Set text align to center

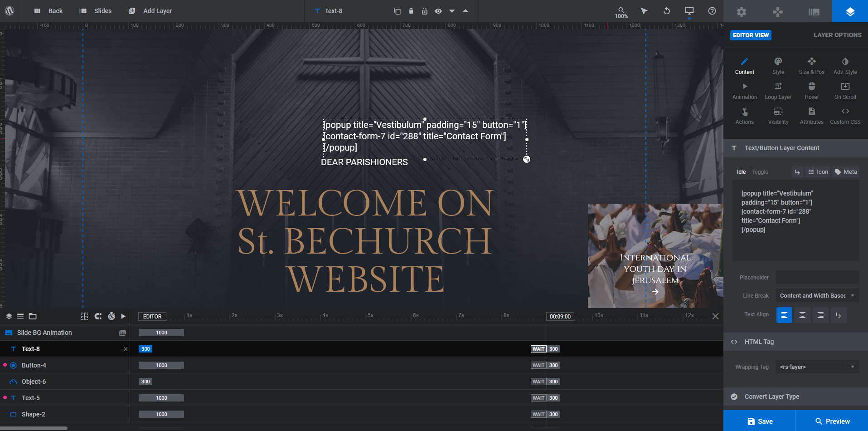pos(802,315)
